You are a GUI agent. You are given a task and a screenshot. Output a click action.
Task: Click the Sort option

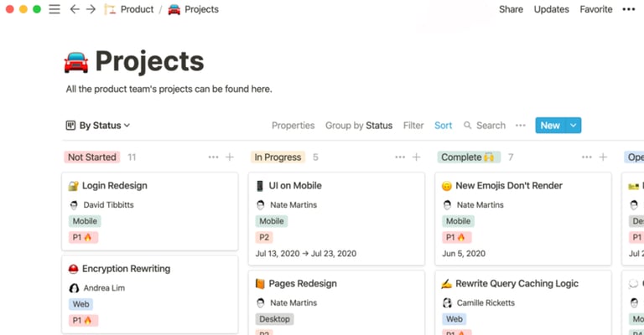coord(443,126)
